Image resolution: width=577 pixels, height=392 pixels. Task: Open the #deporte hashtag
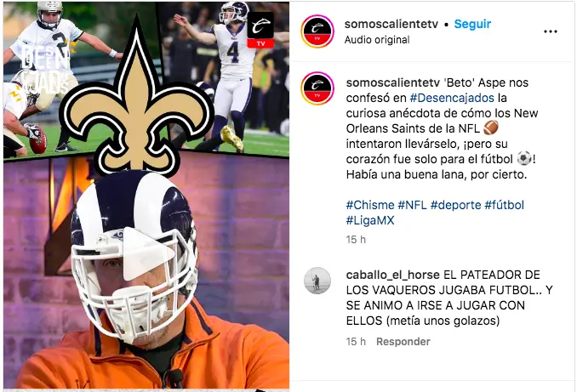[x=455, y=205]
